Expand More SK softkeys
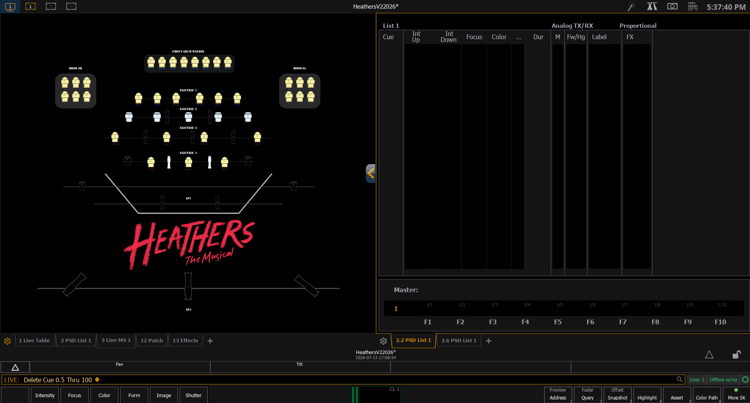 [736, 395]
